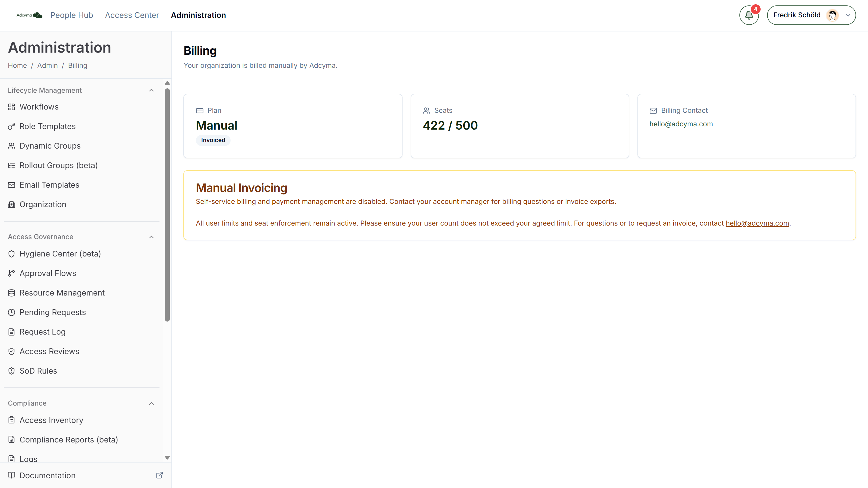This screenshot has height=488, width=868.
Task: Click the Email Templates envelope icon
Action: 11,185
